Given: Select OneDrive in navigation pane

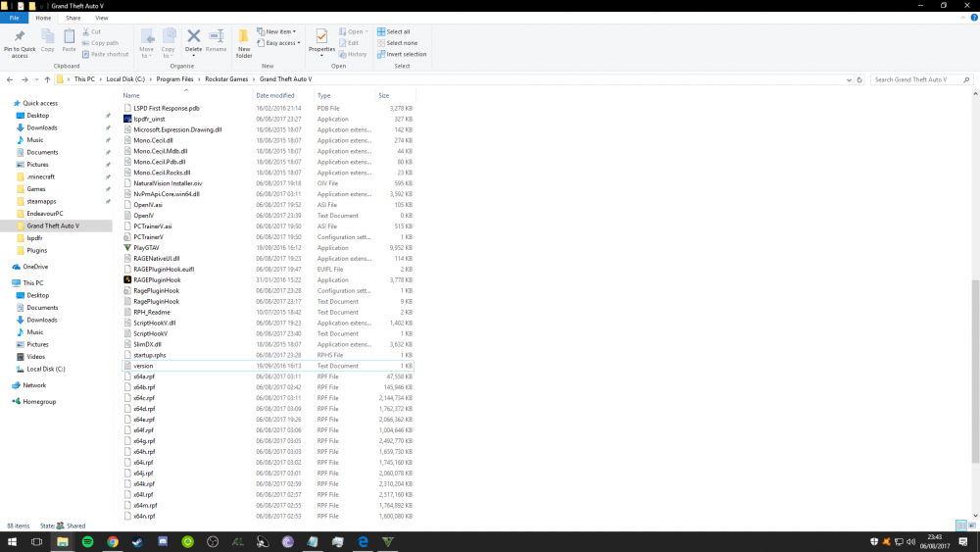Looking at the screenshot, I should click(35, 267).
